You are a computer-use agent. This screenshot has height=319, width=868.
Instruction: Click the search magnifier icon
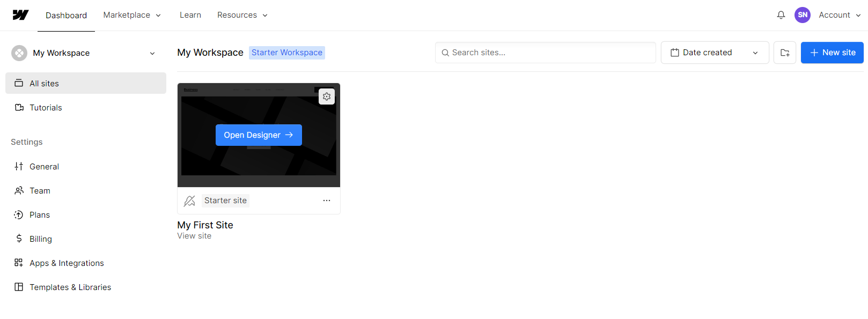point(445,53)
